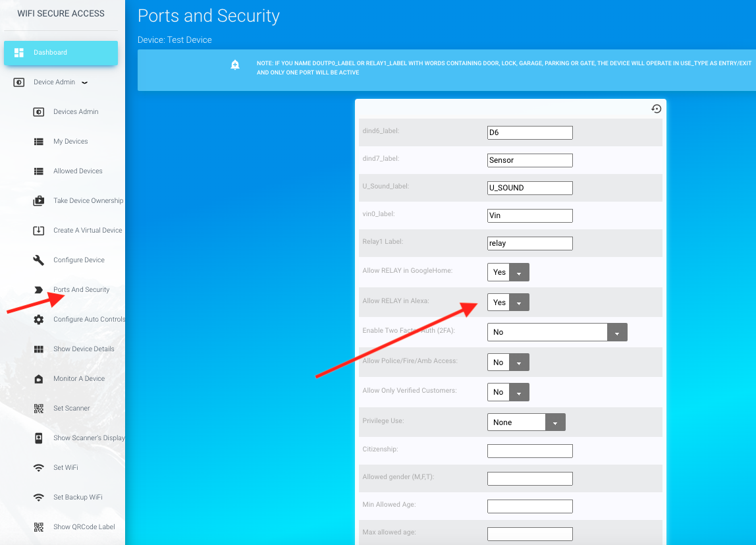Image resolution: width=756 pixels, height=545 pixels.
Task: Open Allow RELAY in GoogleHome dropdown
Action: pyautogui.click(x=508, y=272)
